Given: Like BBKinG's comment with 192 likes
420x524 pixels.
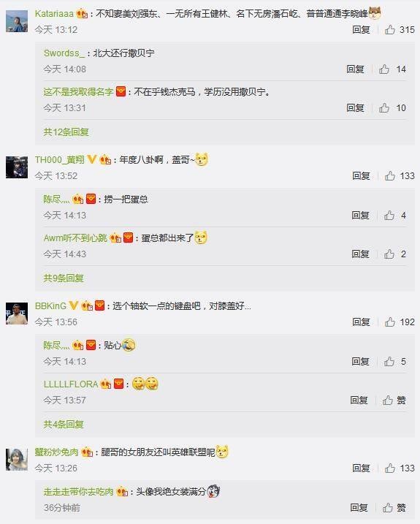Looking at the screenshot, I should pyautogui.click(x=389, y=322).
